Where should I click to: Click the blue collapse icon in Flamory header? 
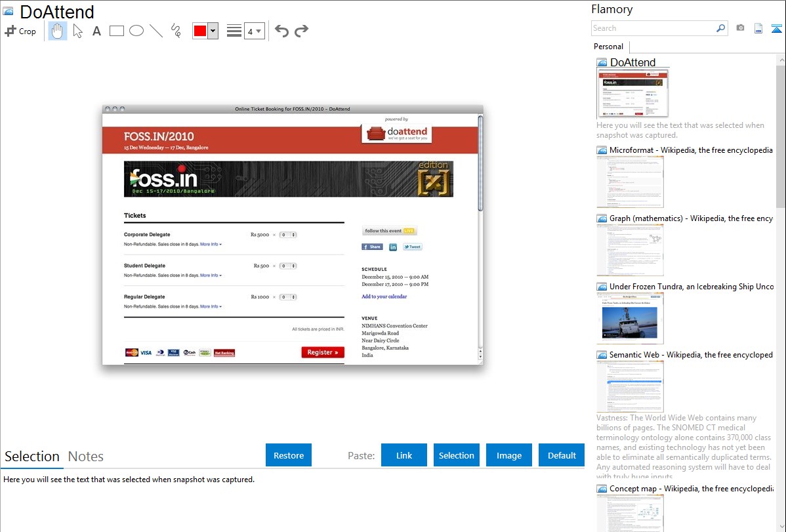click(776, 28)
